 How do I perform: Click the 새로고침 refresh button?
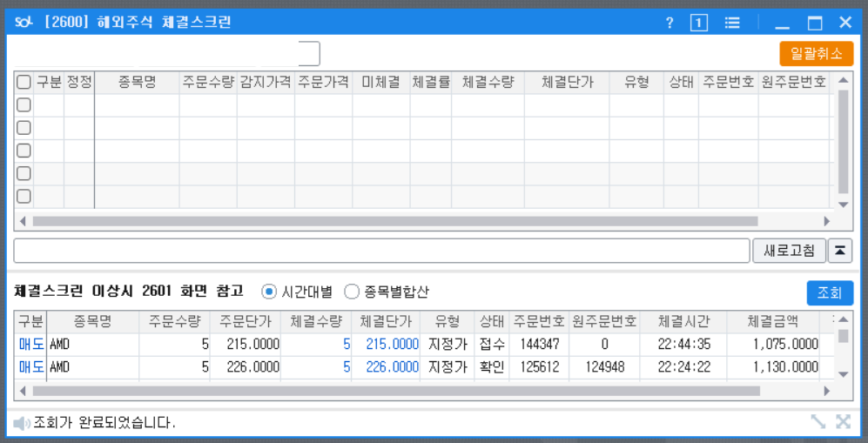[x=789, y=251]
